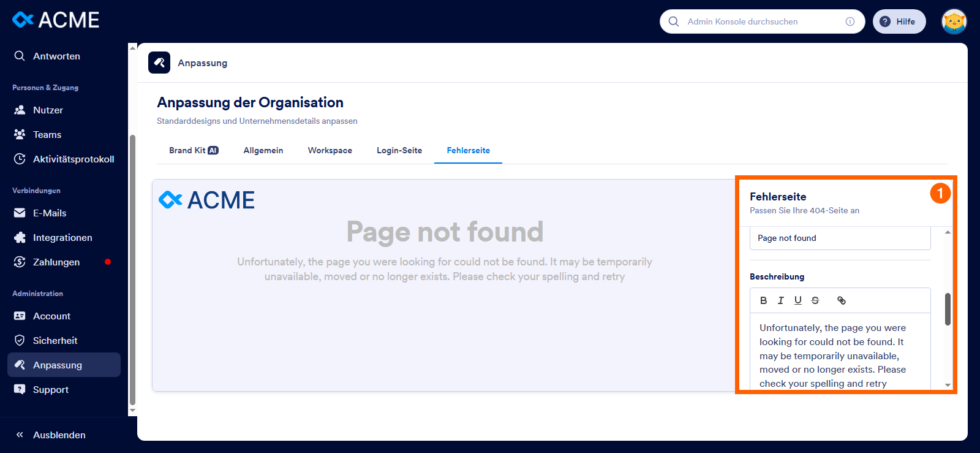Click the Hilfe button
The height and width of the screenshot is (453, 980).
899,21
